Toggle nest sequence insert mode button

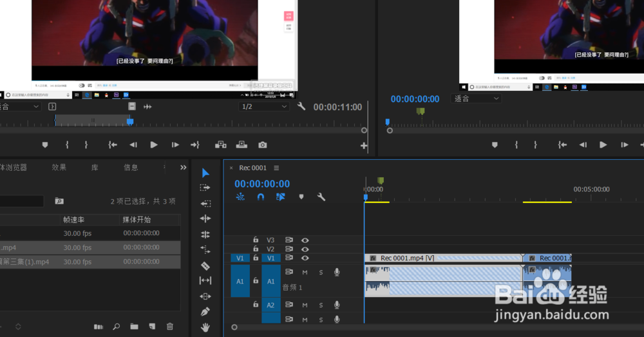point(240,197)
